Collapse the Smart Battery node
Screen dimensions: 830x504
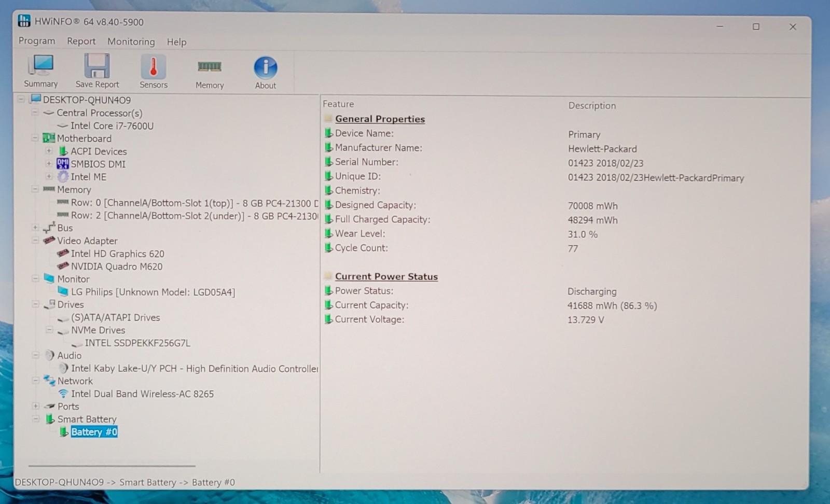tap(35, 419)
